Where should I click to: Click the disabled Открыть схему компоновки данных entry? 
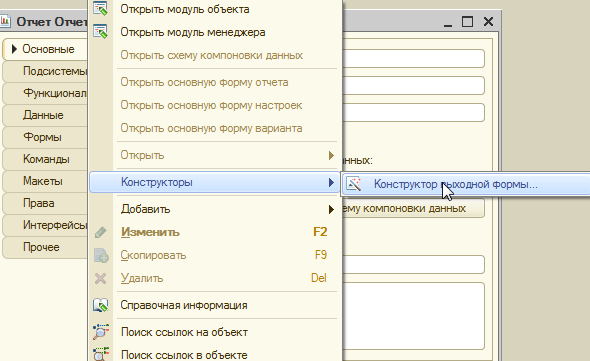coord(216,55)
